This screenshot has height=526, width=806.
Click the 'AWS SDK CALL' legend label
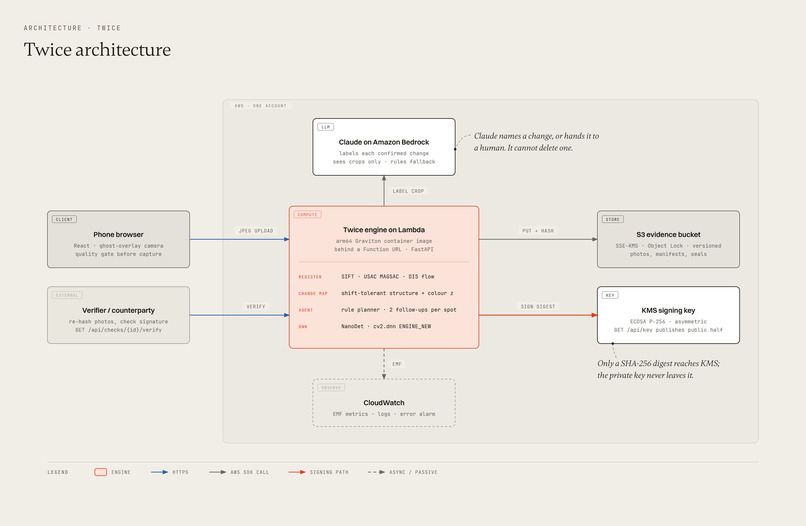click(x=250, y=472)
